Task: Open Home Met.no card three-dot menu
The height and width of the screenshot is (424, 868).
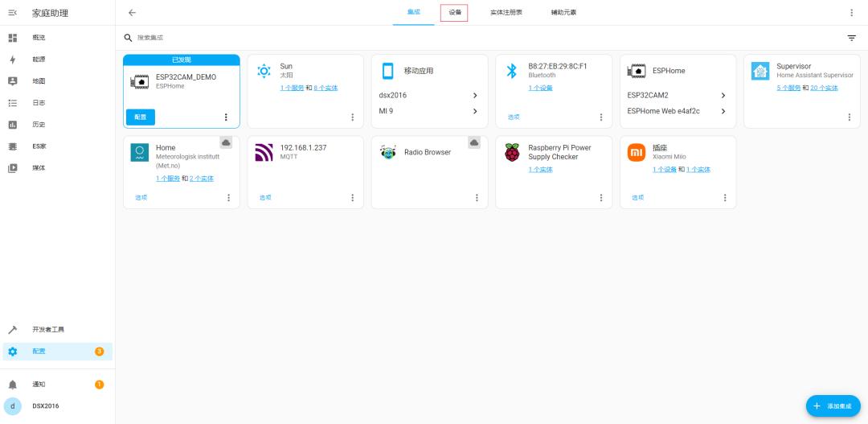Action: click(x=228, y=197)
